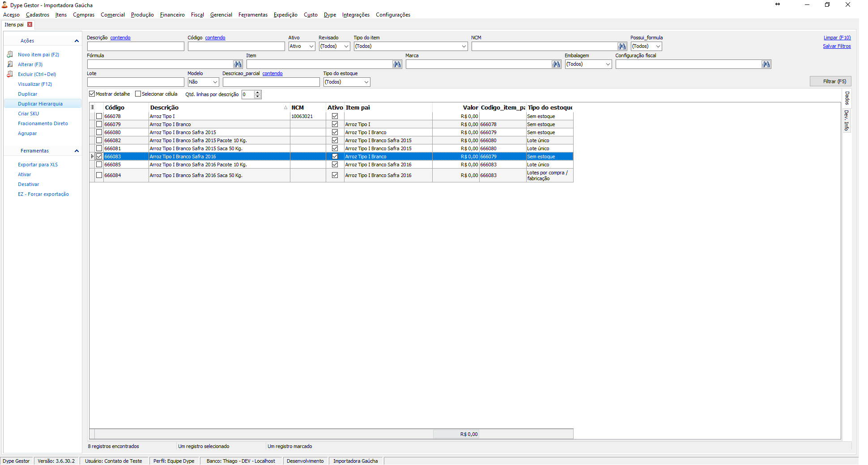Click the Visualizar (F12) action
868x465 pixels.
[35, 84]
